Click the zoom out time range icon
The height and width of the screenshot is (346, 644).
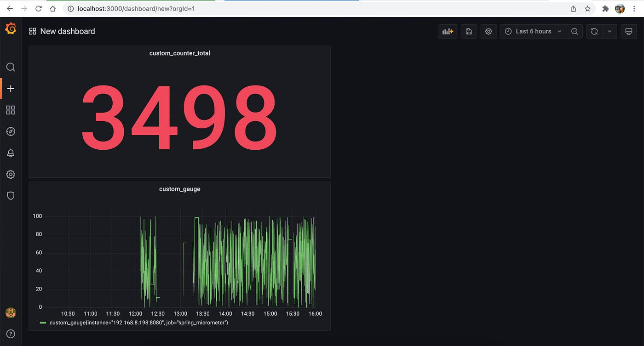tap(574, 31)
